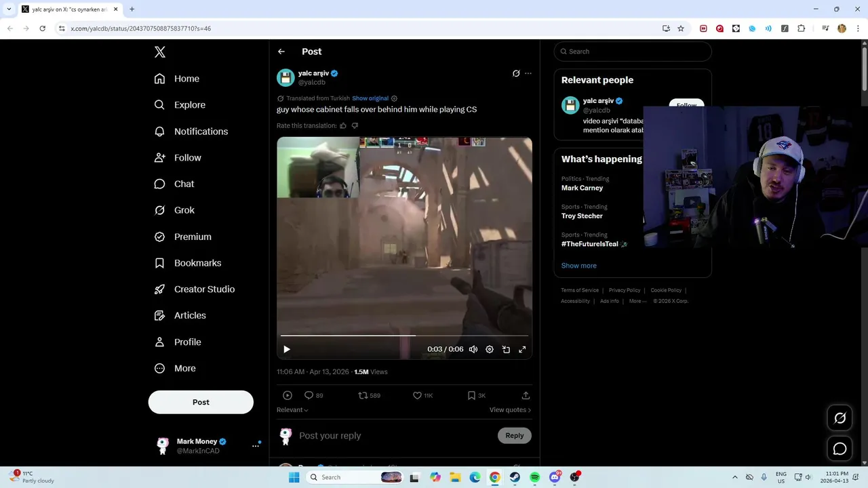Open Articles in sidebar
Image resolution: width=868 pixels, height=488 pixels.
(x=180, y=315)
